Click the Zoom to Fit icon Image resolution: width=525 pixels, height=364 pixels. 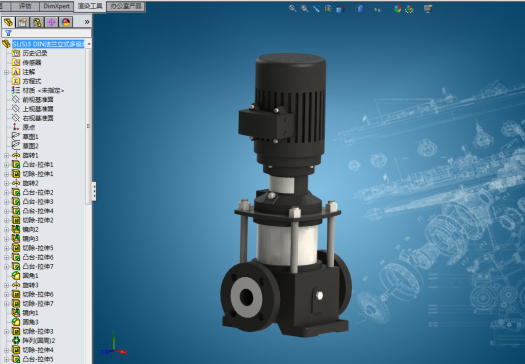[x=293, y=9]
